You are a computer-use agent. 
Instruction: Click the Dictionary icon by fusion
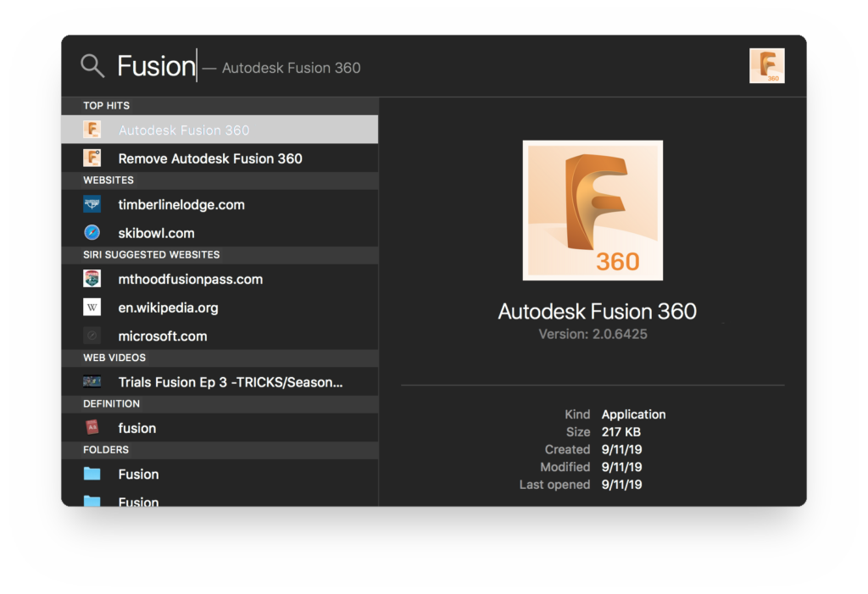92,427
